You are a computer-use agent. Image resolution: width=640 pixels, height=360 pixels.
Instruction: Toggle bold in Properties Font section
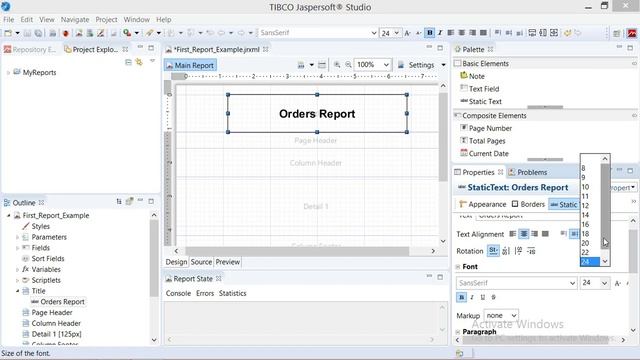pos(461,297)
